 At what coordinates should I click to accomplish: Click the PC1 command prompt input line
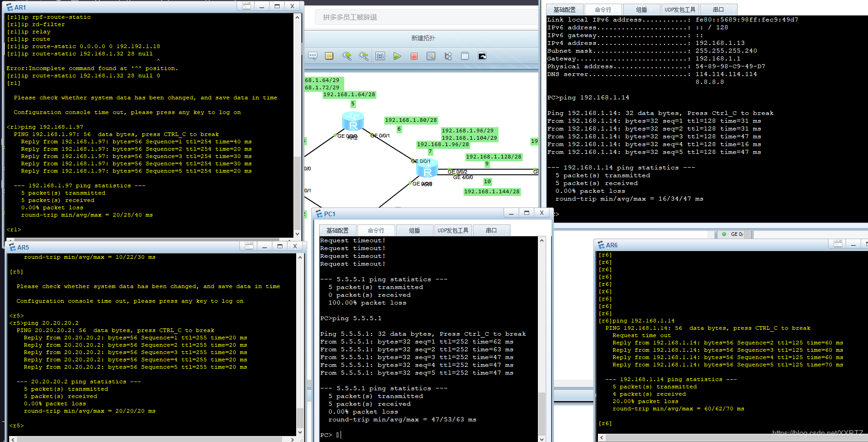click(428, 435)
